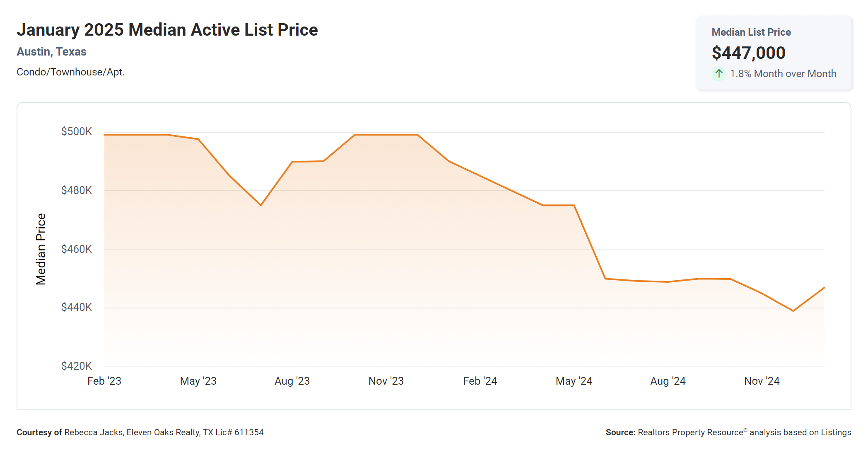The image size is (868, 456).
Task: Select the $440K y-axis tick label
Action: (77, 307)
